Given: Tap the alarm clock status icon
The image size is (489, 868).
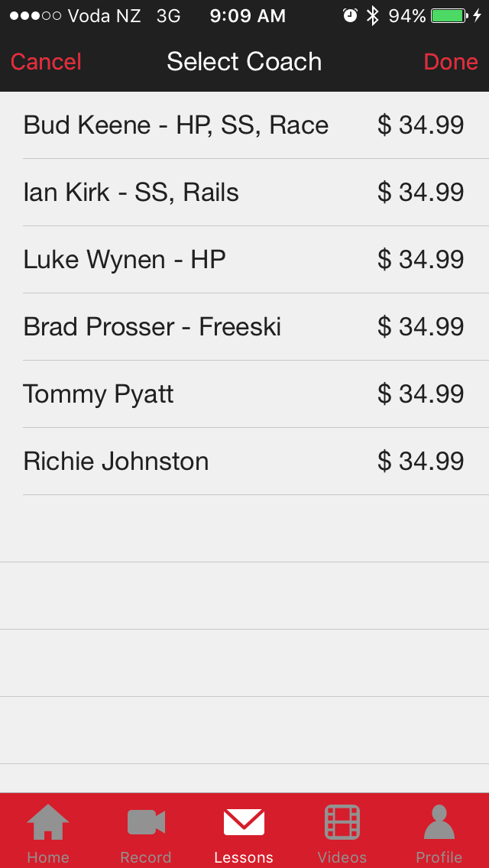Looking at the screenshot, I should (350, 16).
